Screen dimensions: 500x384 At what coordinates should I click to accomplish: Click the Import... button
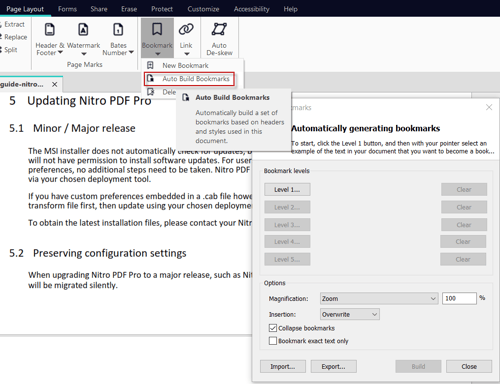(x=283, y=366)
